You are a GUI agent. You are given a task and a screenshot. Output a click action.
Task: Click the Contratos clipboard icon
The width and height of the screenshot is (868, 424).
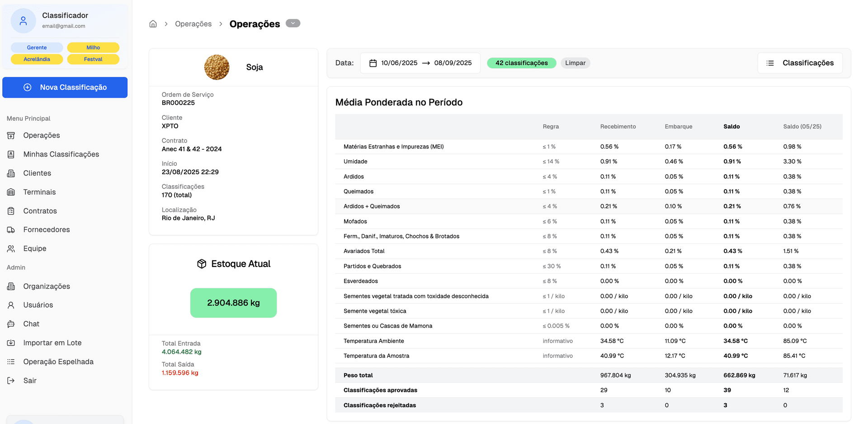tap(11, 211)
